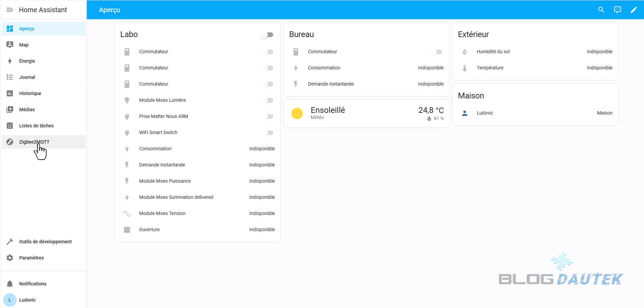The image size is (644, 308).
Task: Open Paramètres in the sidebar
Action: [x=31, y=258]
